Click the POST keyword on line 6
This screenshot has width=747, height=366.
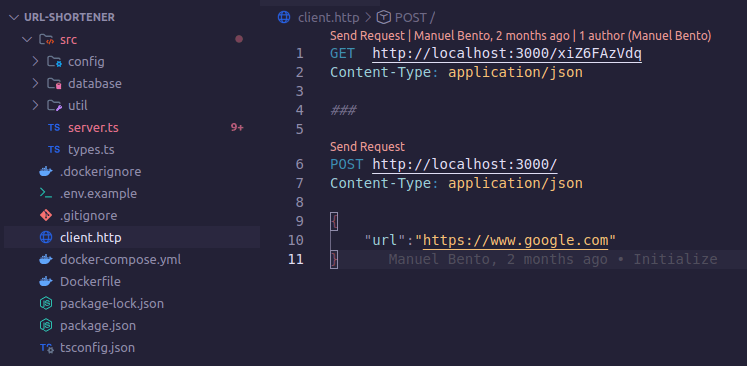click(x=347, y=164)
